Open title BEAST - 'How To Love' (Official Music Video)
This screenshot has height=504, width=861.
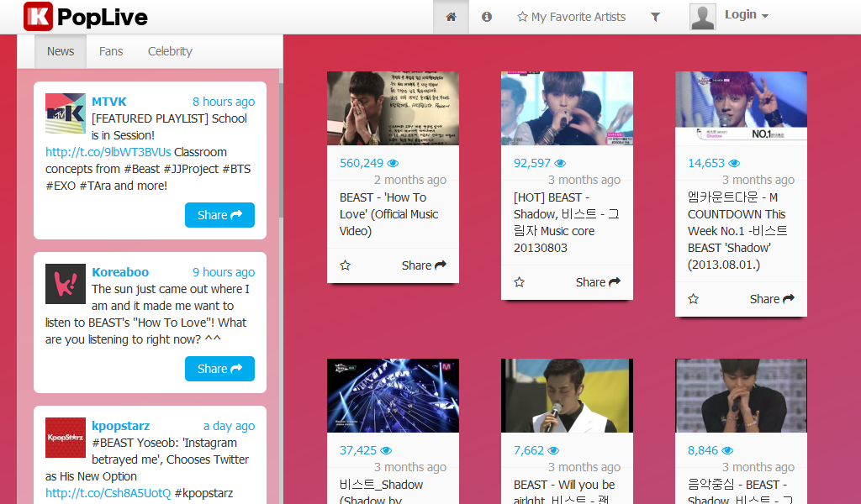388,214
